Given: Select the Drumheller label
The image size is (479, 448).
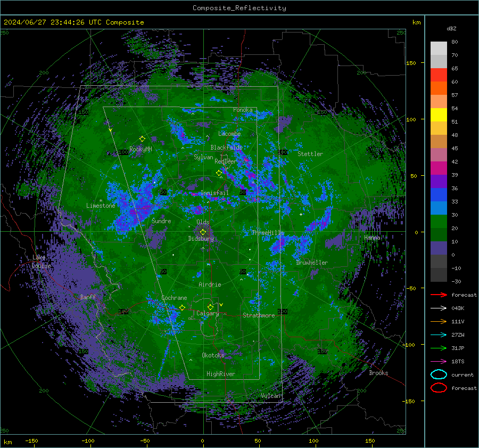Looking at the screenshot, I should tap(312, 263).
